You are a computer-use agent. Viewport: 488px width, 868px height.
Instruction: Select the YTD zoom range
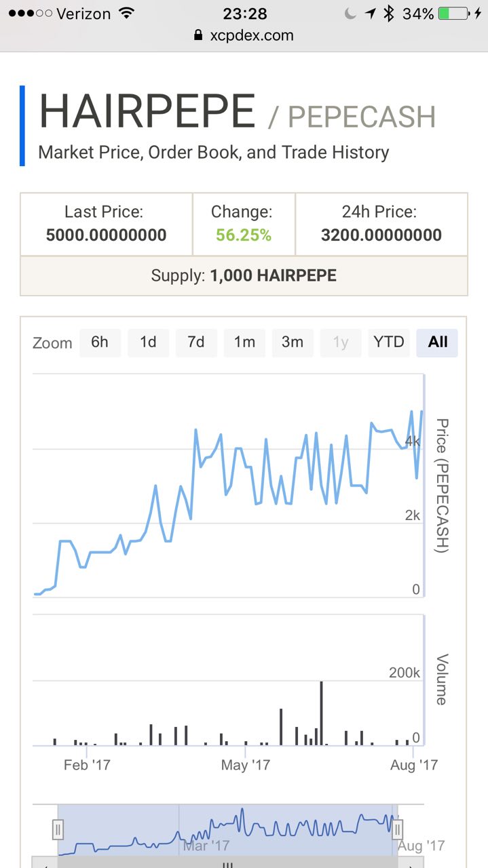(389, 342)
